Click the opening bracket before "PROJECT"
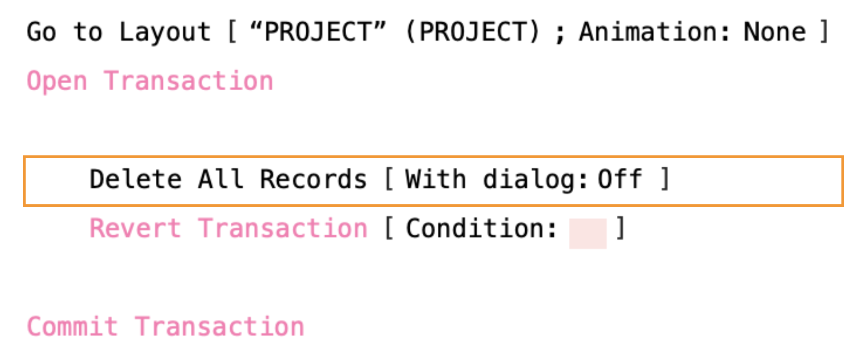This screenshot has width=868, height=363. [x=232, y=32]
